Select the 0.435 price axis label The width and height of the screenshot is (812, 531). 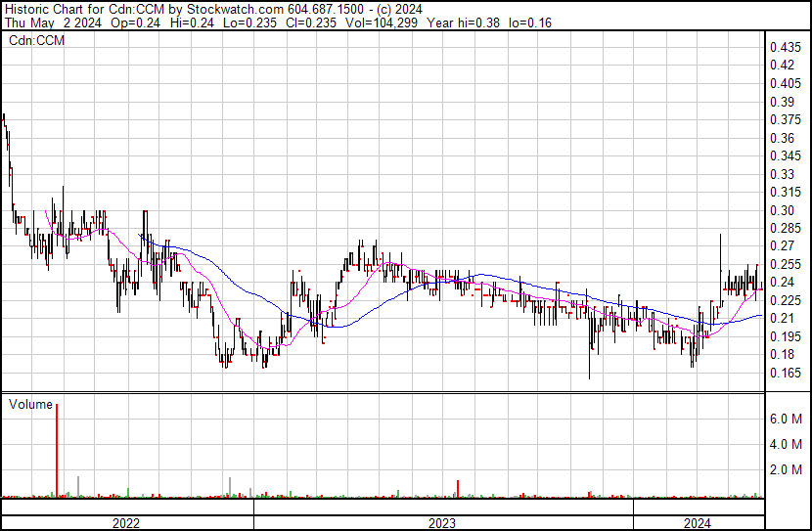[x=786, y=48]
